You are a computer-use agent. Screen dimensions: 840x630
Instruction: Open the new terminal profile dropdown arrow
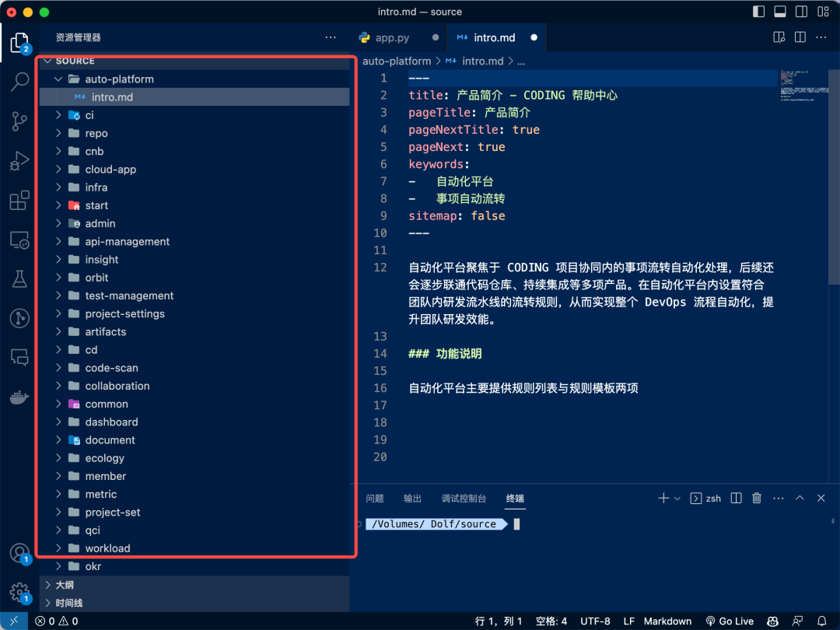(677, 499)
